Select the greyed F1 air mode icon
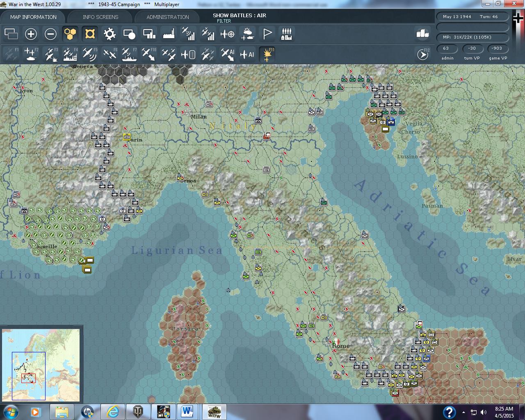 (x=11, y=54)
